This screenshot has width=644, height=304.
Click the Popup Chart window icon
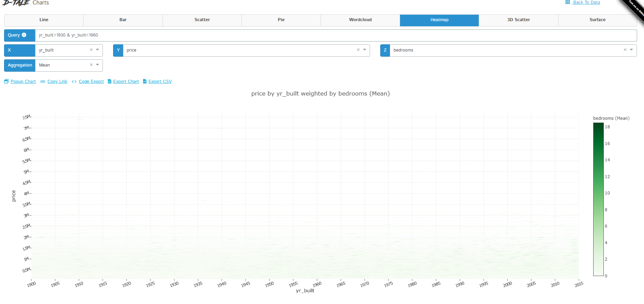(x=6, y=81)
